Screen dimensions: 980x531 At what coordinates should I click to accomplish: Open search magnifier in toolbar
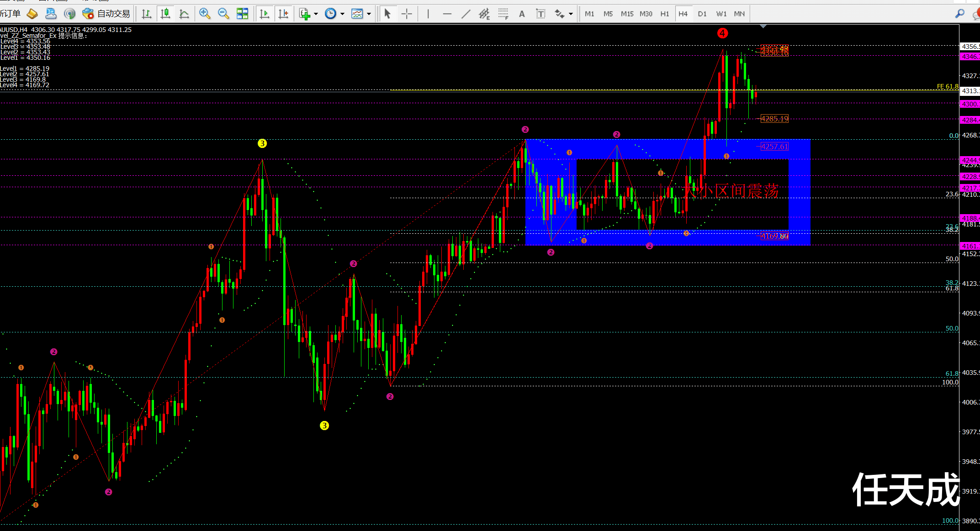click(x=960, y=14)
